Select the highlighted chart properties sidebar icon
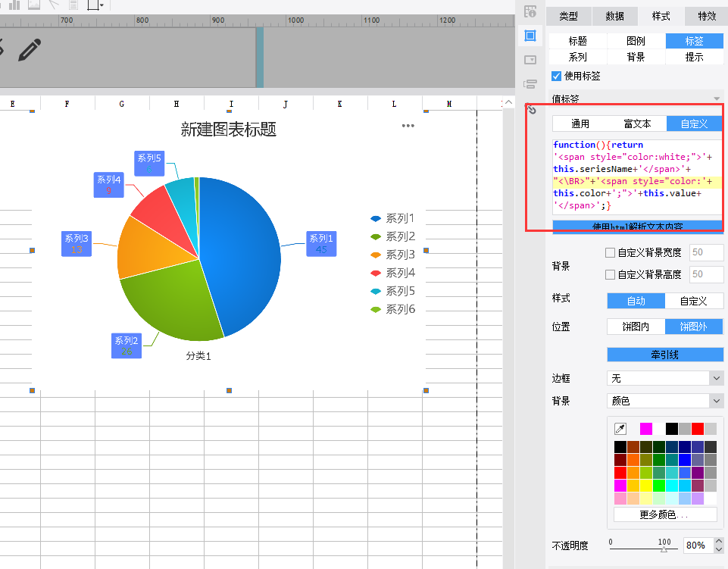728x569 pixels. pyautogui.click(x=530, y=36)
